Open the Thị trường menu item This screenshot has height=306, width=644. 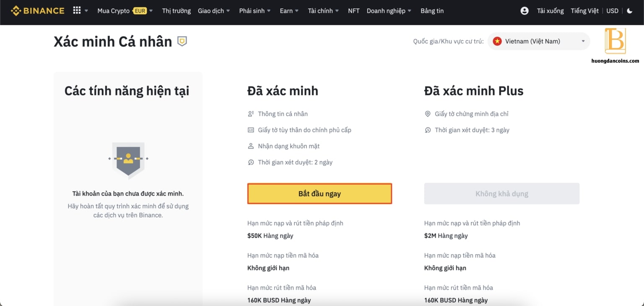177,11
